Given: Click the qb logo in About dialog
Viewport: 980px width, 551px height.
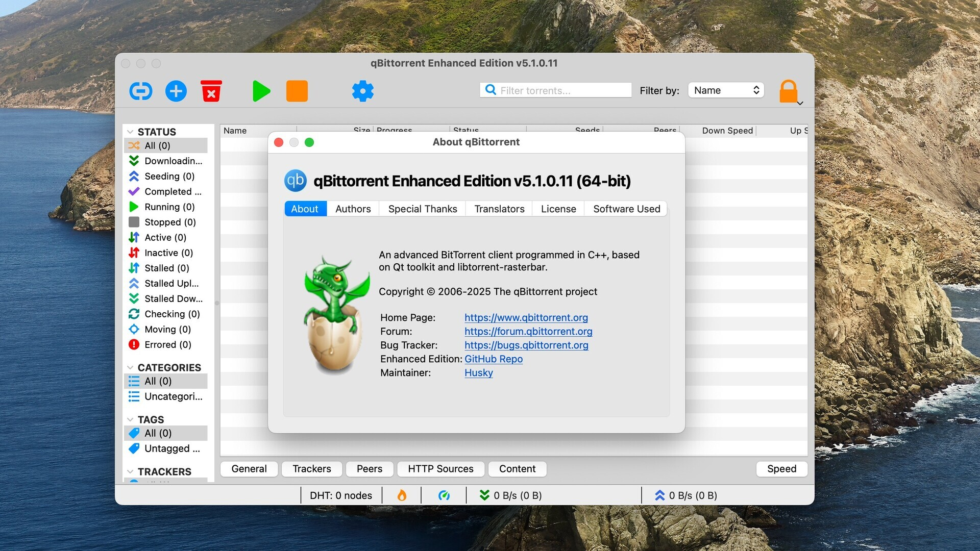Looking at the screenshot, I should tap(295, 181).
